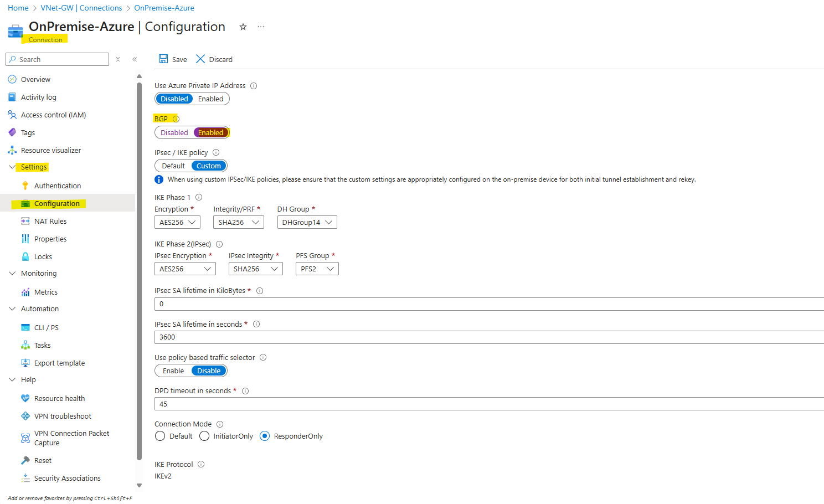Open IKE Phase 1 Encryption dropdown

177,222
